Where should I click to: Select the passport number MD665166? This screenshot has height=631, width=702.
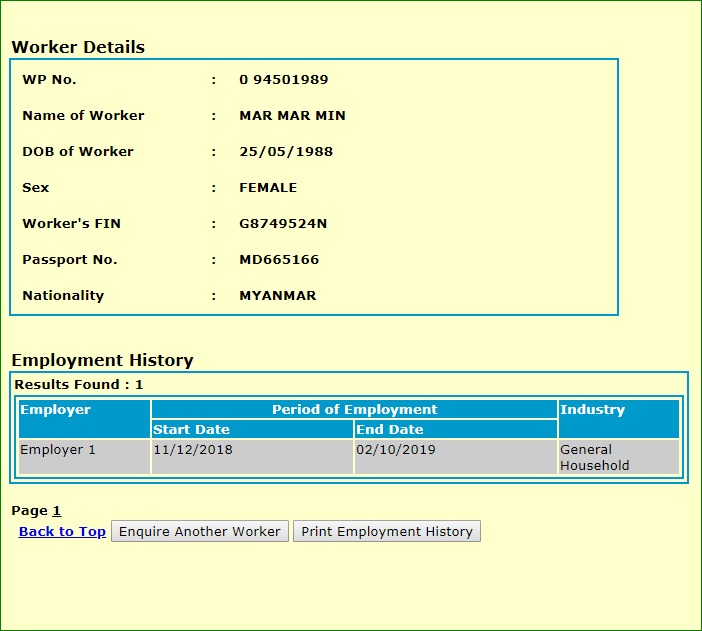(x=279, y=260)
